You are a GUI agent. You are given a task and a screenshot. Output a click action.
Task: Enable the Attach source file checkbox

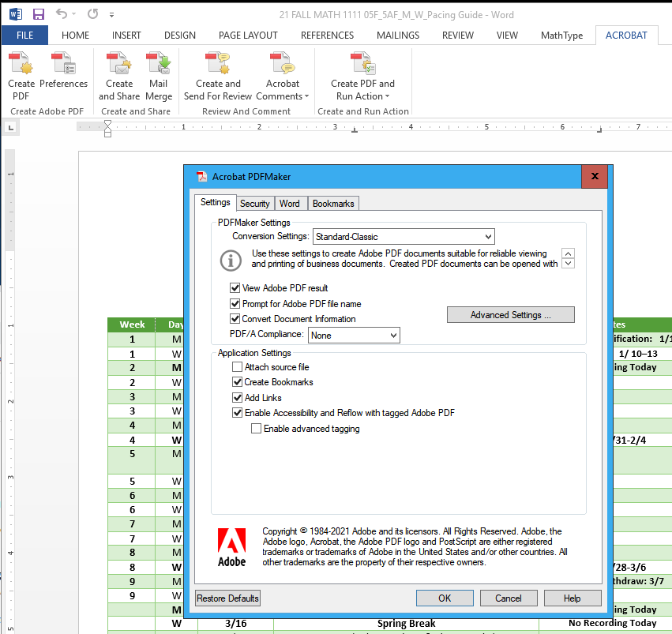click(x=235, y=366)
